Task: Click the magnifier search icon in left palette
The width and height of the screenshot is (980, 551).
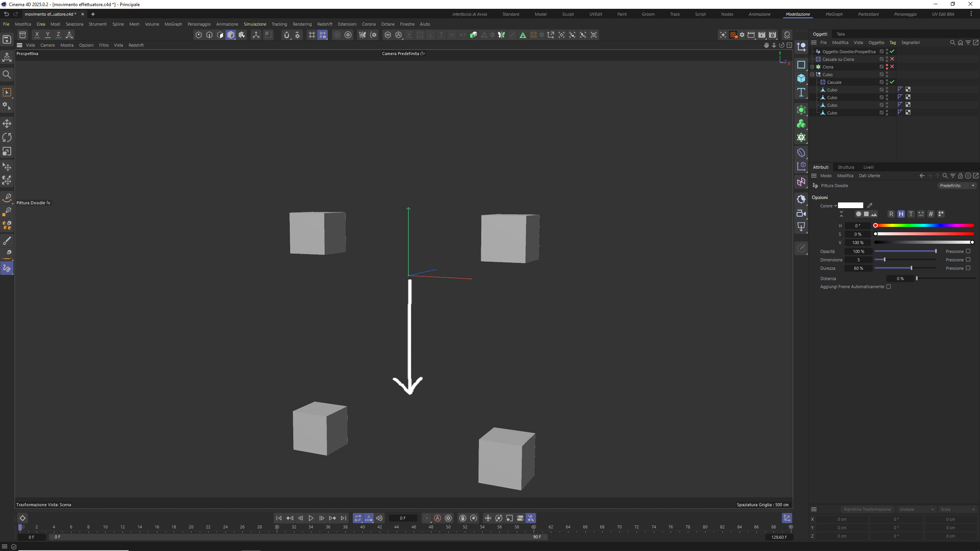Action: (x=7, y=75)
